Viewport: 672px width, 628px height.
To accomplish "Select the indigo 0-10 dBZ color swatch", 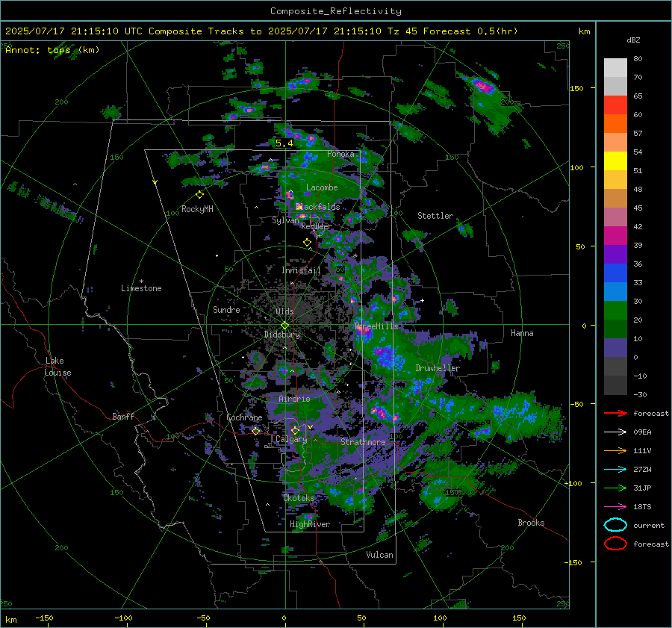I will pyautogui.click(x=615, y=348).
